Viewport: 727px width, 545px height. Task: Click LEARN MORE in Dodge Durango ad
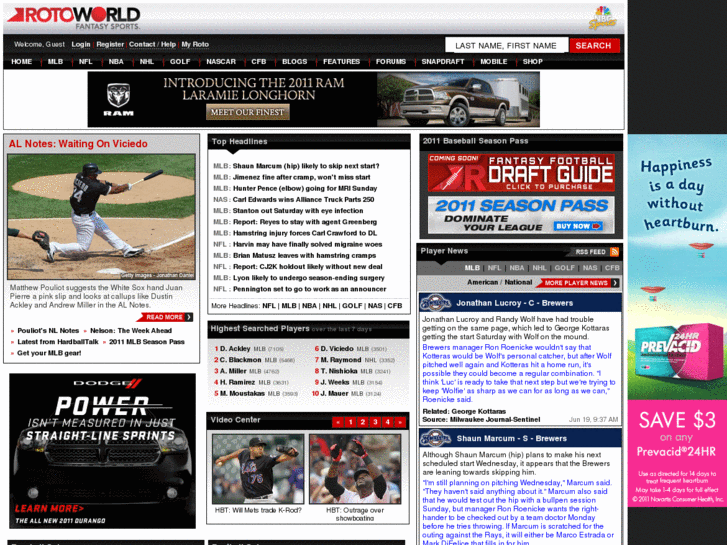tap(49, 509)
